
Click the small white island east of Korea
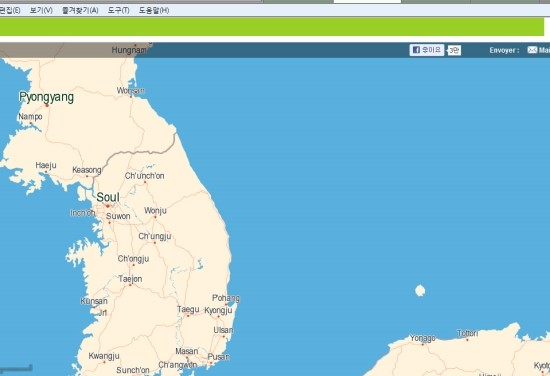click(420, 290)
